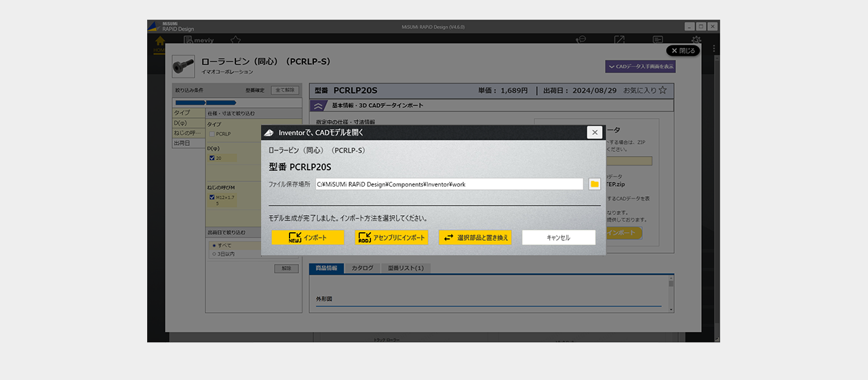Click the ファイル保存場所 path input field
868x380 pixels.
(449, 184)
